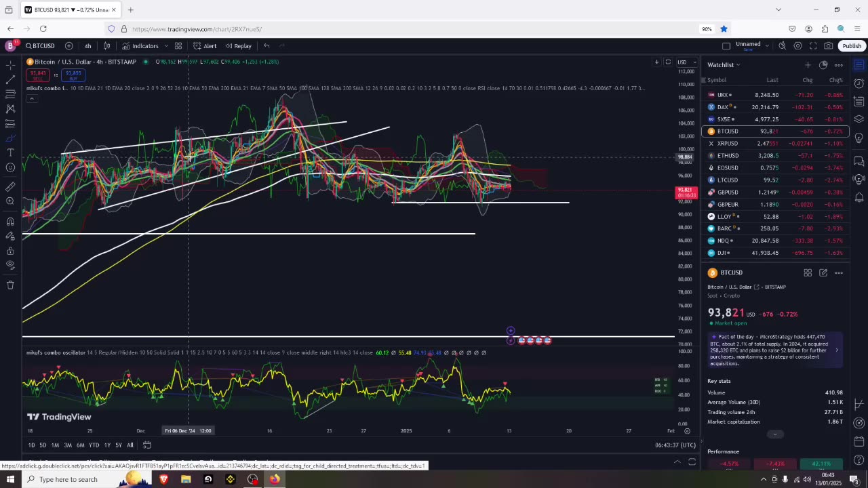
Task: Select the 1M time range
Action: [55, 445]
